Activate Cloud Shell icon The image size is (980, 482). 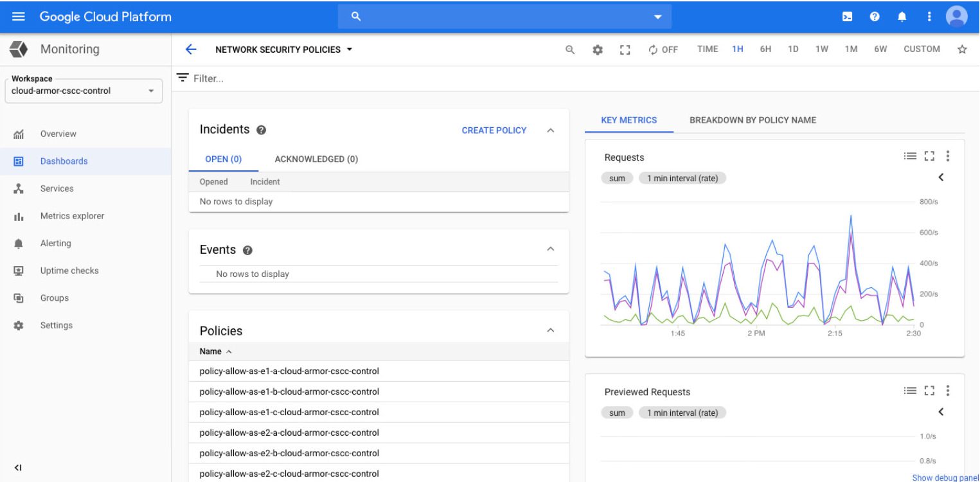(848, 17)
